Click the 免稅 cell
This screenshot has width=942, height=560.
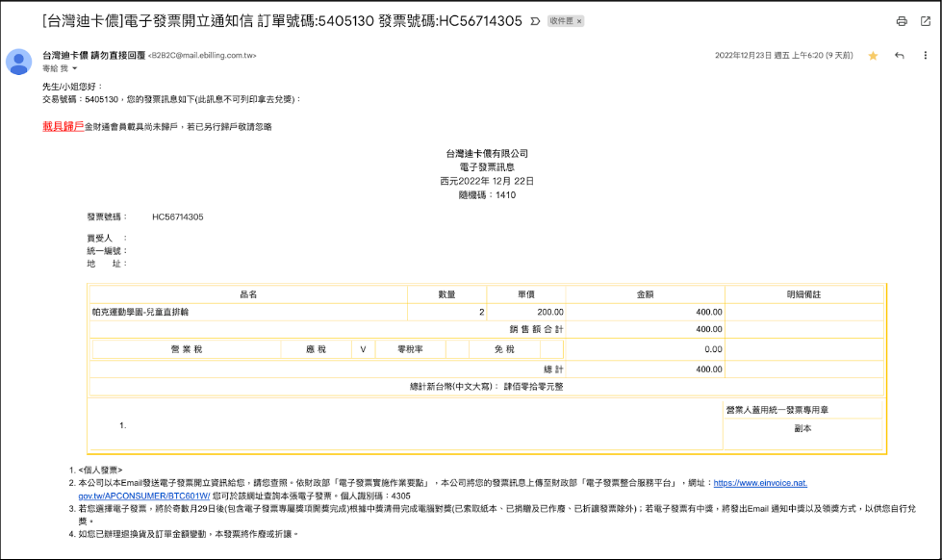(x=504, y=349)
